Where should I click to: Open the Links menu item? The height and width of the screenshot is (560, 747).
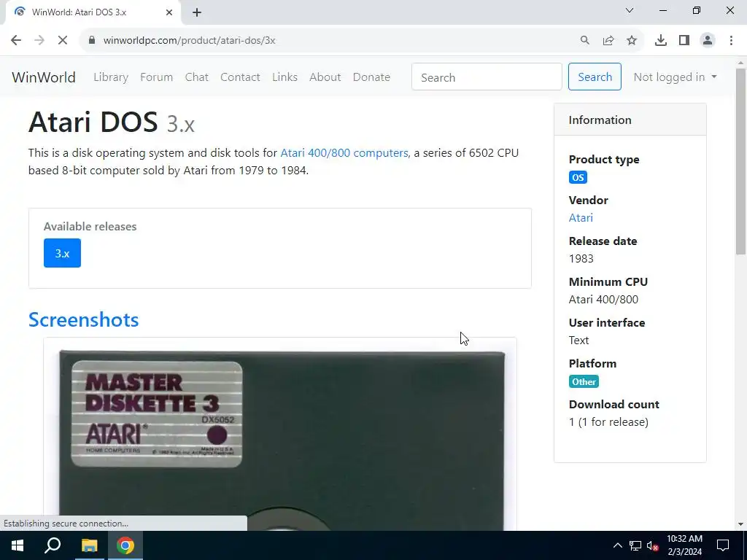click(285, 77)
